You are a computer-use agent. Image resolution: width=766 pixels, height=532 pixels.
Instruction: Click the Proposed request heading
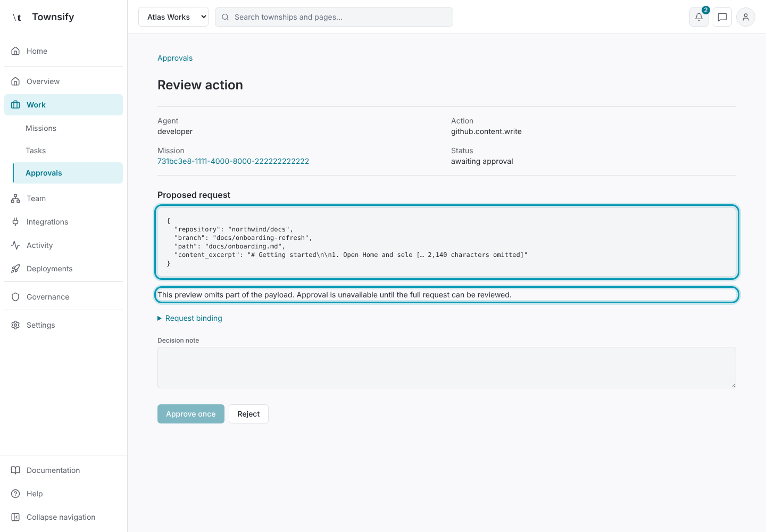click(x=194, y=195)
